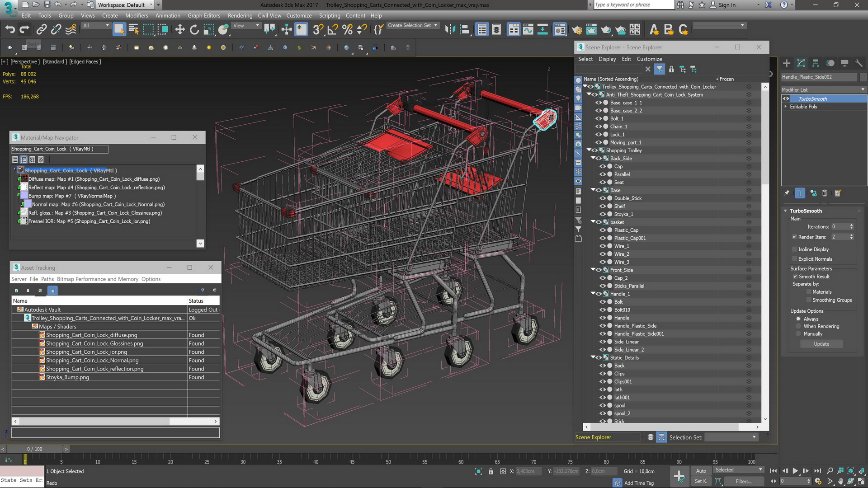This screenshot has height=488, width=868.
Task: Click the pin stack icon
Action: point(787,193)
